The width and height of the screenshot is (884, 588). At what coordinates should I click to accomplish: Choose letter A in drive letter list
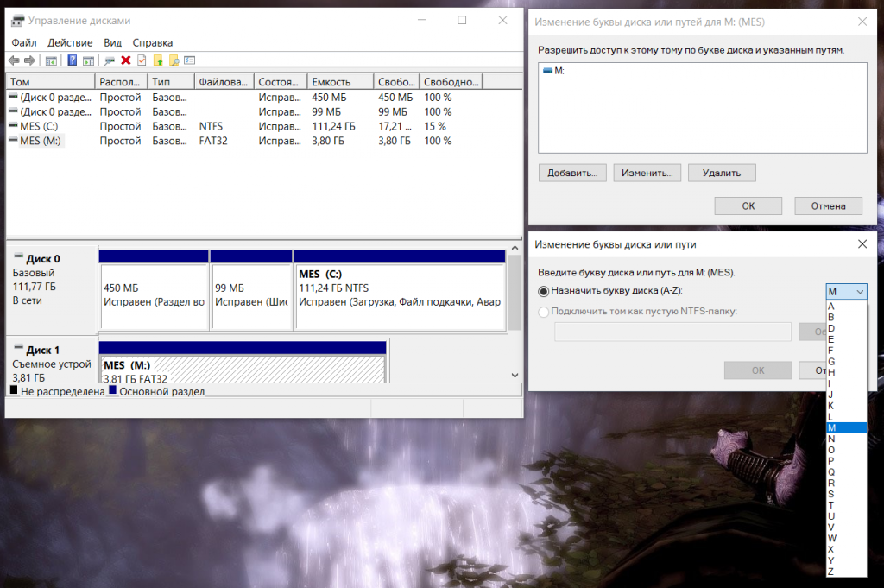[x=846, y=307]
